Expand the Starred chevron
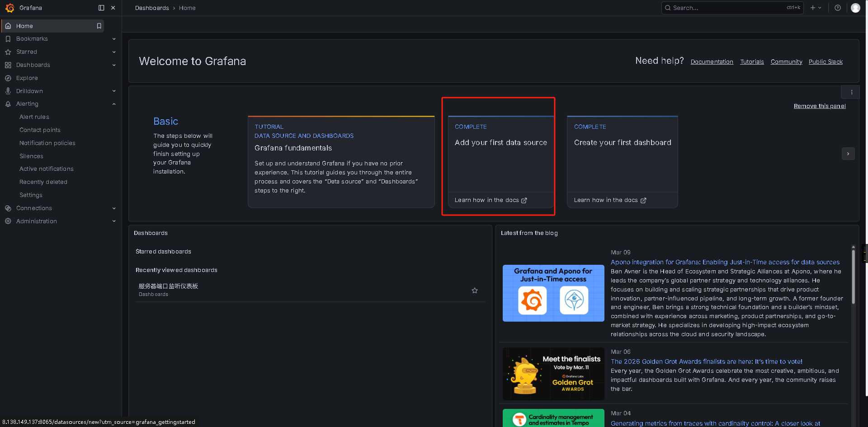 pyautogui.click(x=114, y=52)
